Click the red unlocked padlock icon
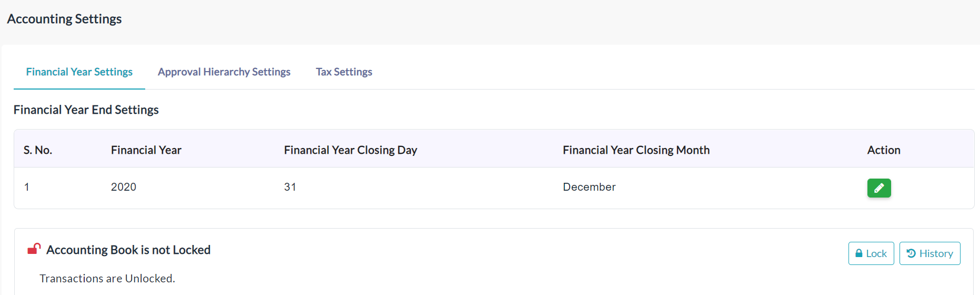980x295 pixels. click(34, 249)
